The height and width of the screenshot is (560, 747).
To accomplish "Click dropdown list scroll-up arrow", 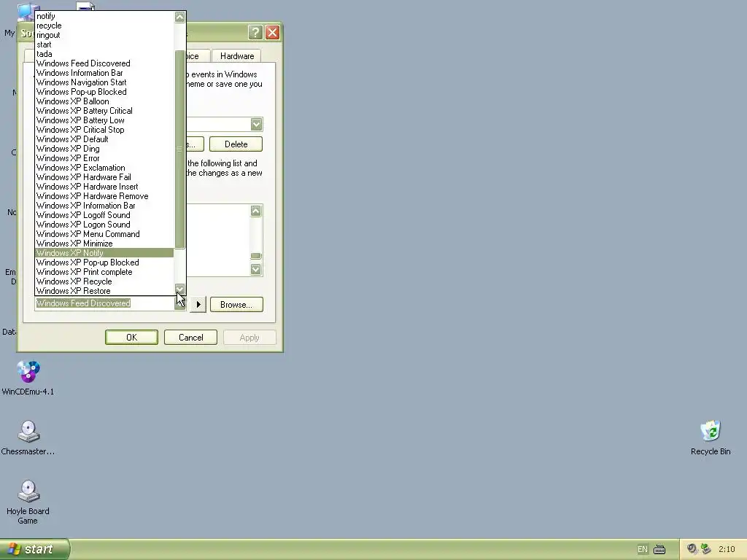I will (x=179, y=17).
